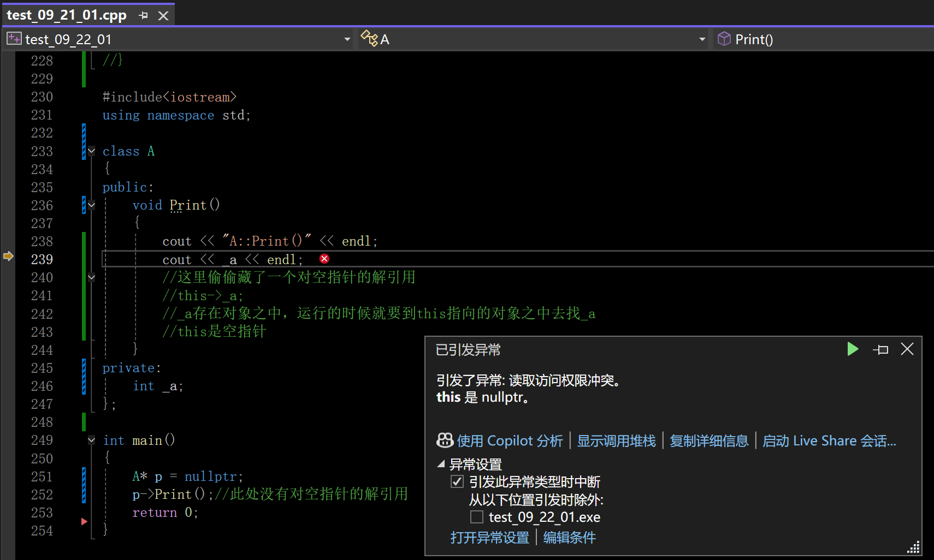Start a session via 启动 Live Share 会话
The width and height of the screenshot is (934, 560).
click(x=829, y=440)
